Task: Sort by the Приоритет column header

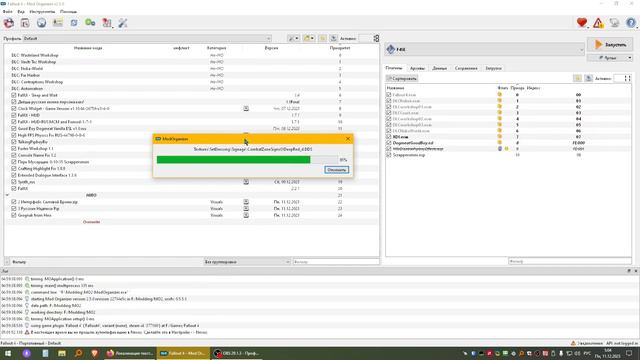Action: click(x=340, y=48)
